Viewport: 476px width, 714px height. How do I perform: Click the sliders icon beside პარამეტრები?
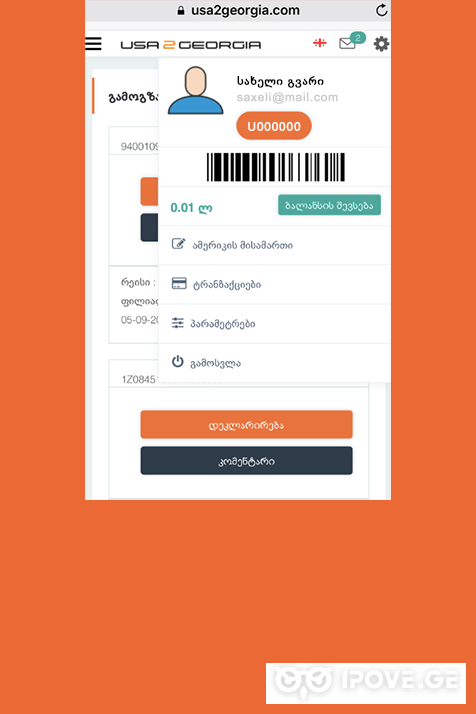pos(178,323)
